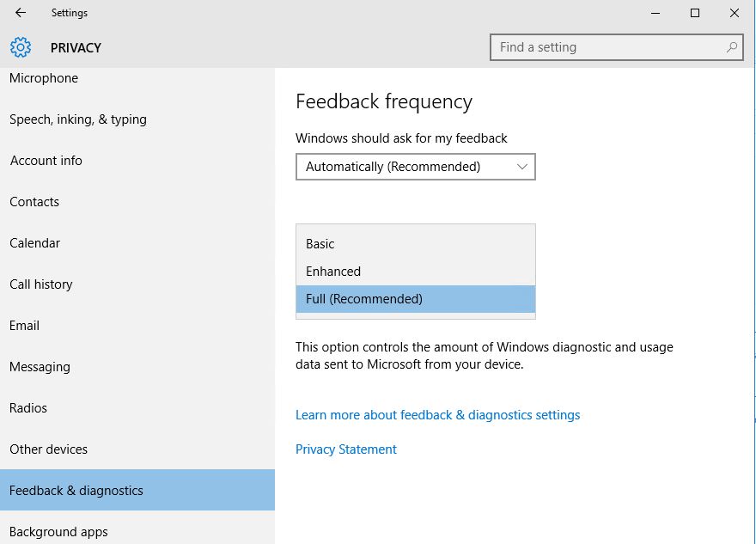Click the Privacy gear icon
756x544 pixels.
(21, 47)
